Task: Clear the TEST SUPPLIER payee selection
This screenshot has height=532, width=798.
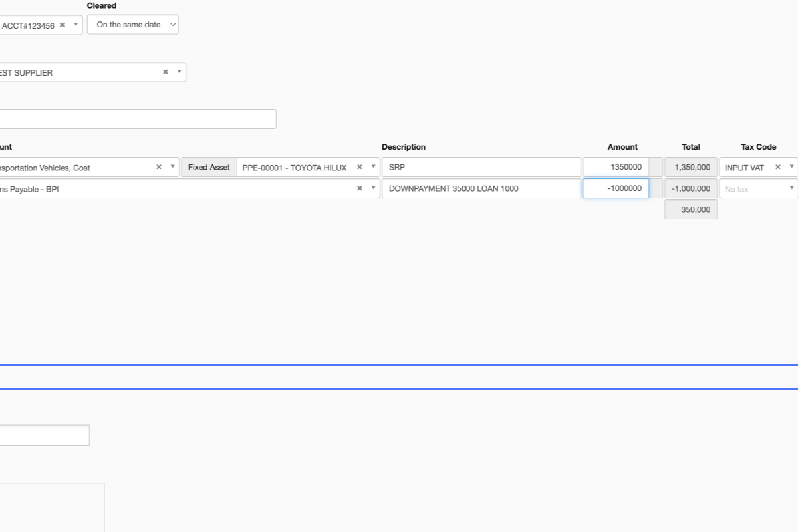Action: pyautogui.click(x=166, y=72)
